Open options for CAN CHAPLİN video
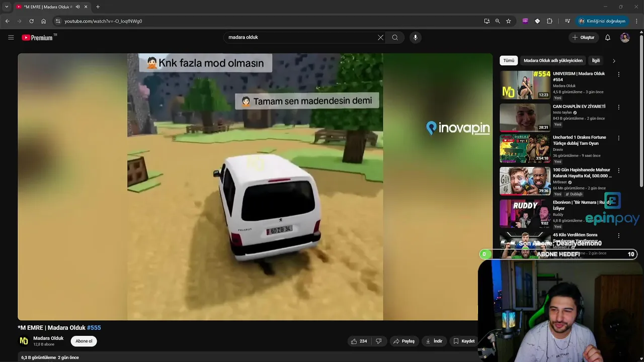644x362 pixels. (618, 107)
